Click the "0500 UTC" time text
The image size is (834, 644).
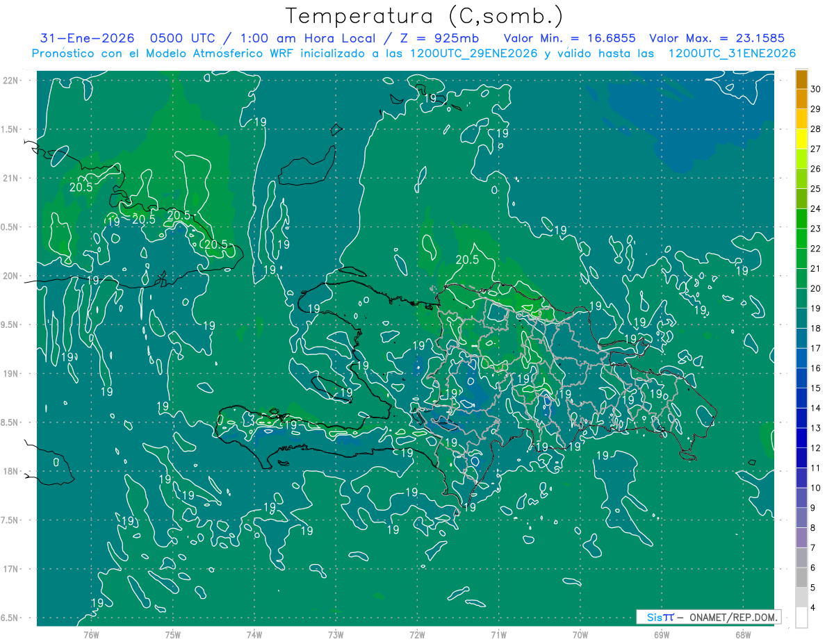pos(183,38)
